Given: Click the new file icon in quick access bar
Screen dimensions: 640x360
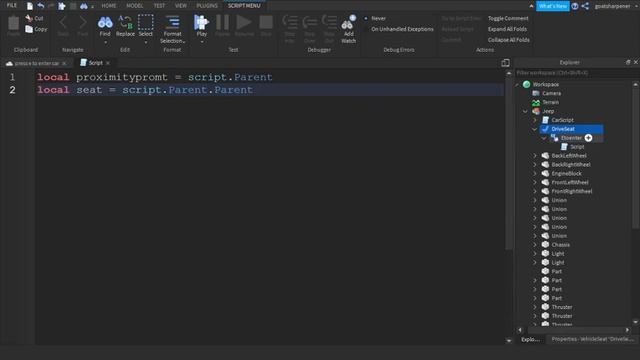Looking at the screenshot, I should [x=30, y=6].
